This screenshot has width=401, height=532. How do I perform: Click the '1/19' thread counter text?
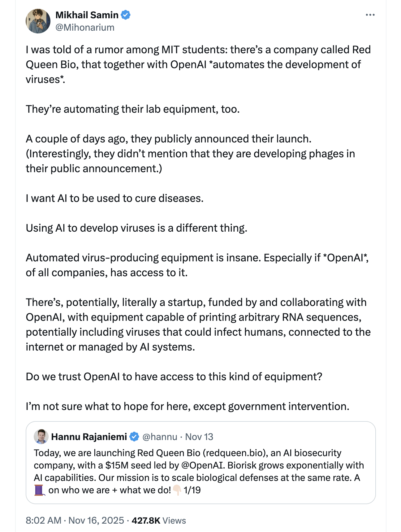pos(192,490)
